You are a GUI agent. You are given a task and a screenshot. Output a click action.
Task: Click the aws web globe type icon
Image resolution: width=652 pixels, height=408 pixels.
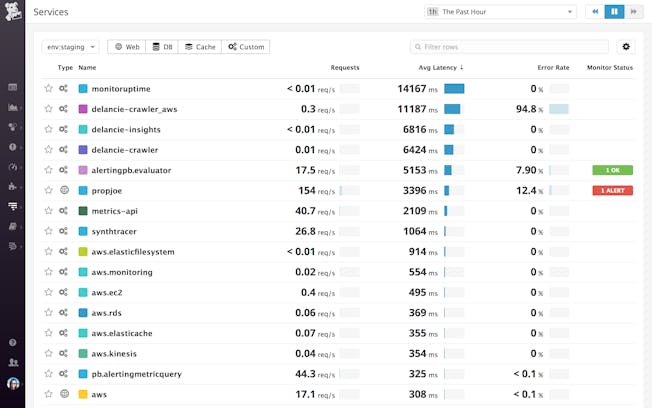[64, 393]
